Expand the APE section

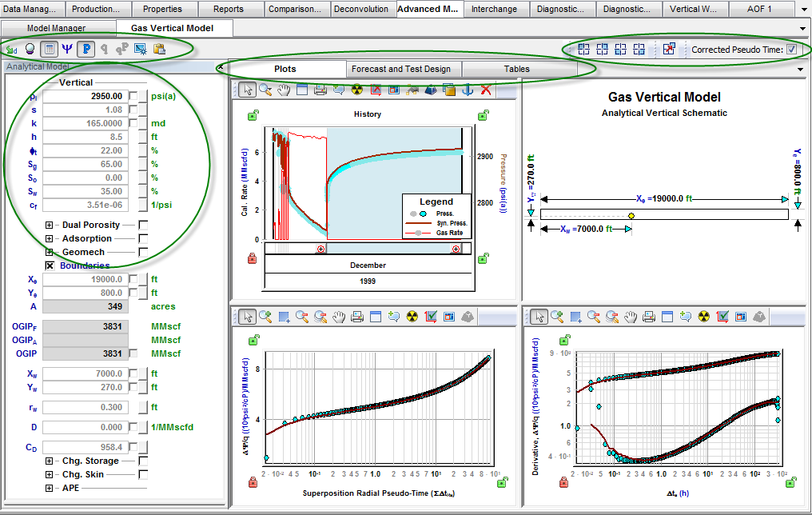point(50,488)
